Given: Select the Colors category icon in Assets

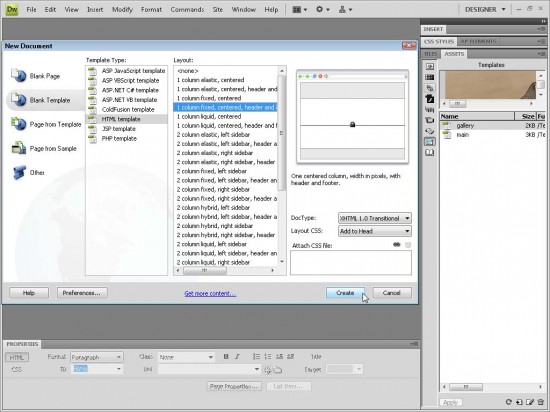Looking at the screenshot, I should (x=430, y=77).
